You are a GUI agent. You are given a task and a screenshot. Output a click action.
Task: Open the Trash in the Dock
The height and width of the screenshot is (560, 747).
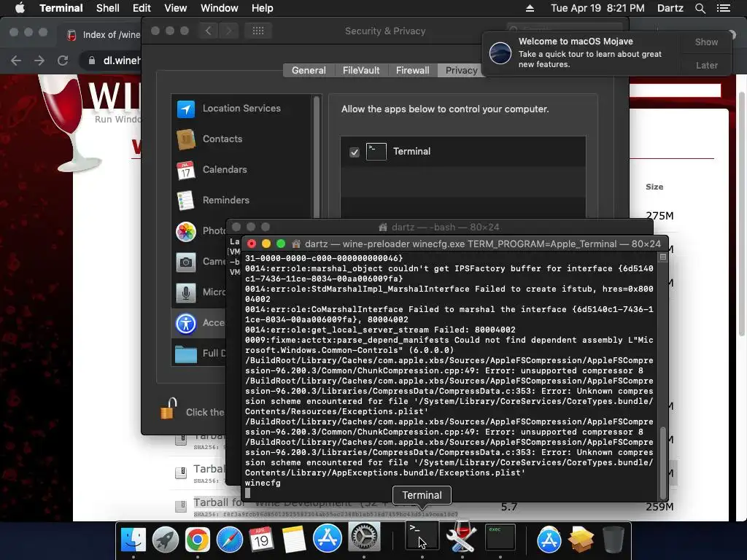tap(613, 540)
